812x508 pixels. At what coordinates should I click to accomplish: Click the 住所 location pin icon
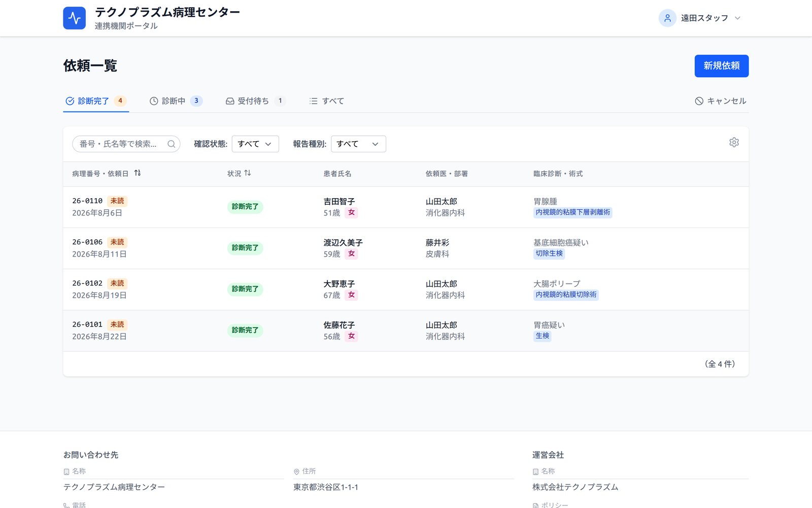click(x=296, y=472)
